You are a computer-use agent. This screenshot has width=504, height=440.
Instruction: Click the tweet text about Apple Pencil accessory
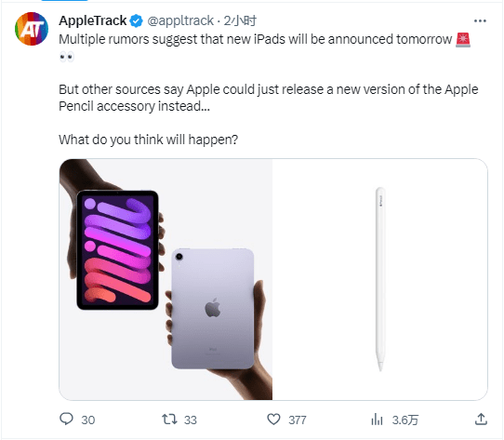[x=269, y=98]
